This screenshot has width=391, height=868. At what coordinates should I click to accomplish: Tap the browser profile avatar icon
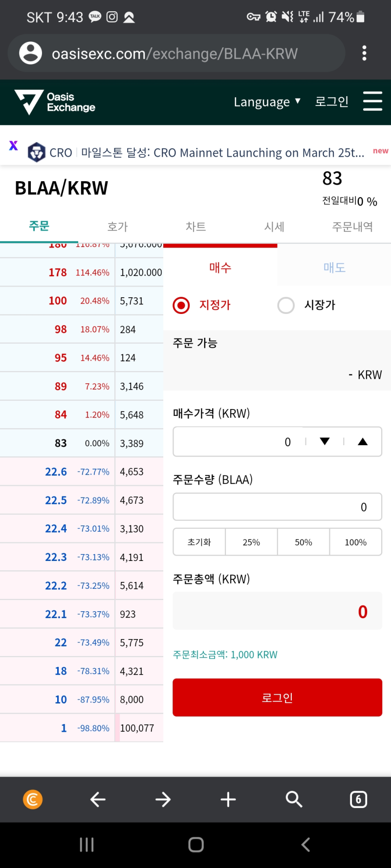coord(30,53)
